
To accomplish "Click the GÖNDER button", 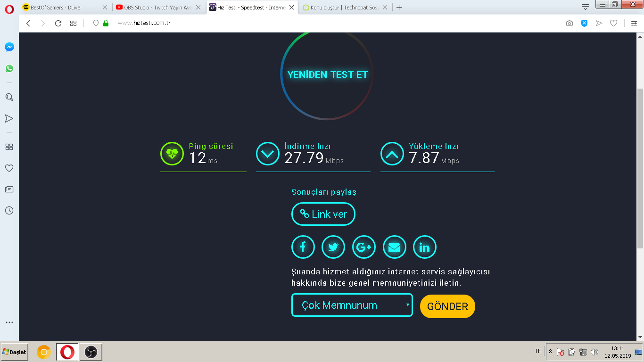I will click(447, 306).
